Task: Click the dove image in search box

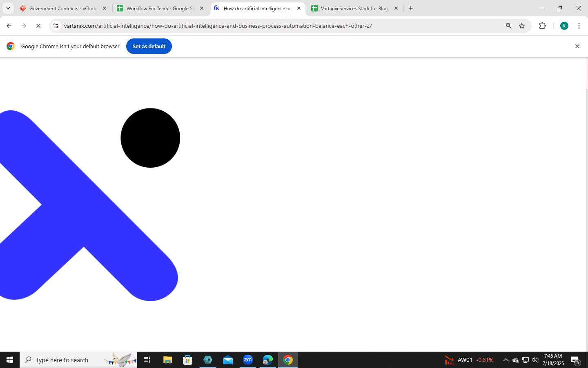Action: tap(120, 360)
